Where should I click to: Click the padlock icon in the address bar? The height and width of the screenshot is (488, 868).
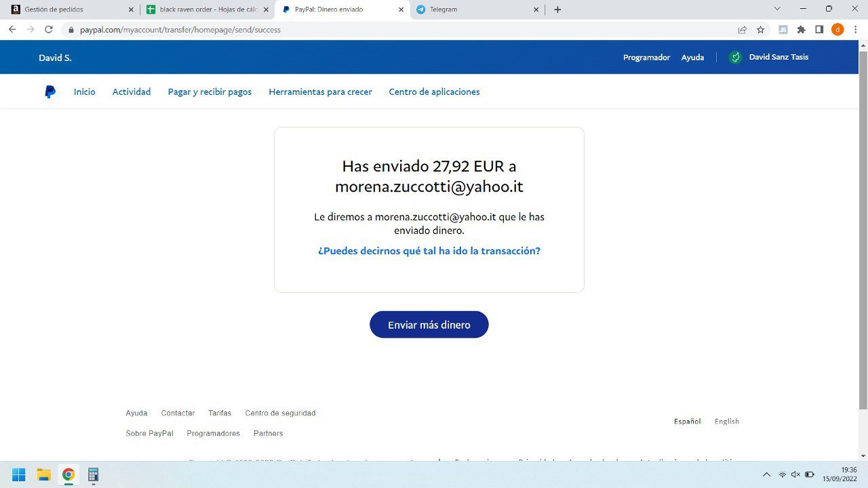tap(71, 30)
